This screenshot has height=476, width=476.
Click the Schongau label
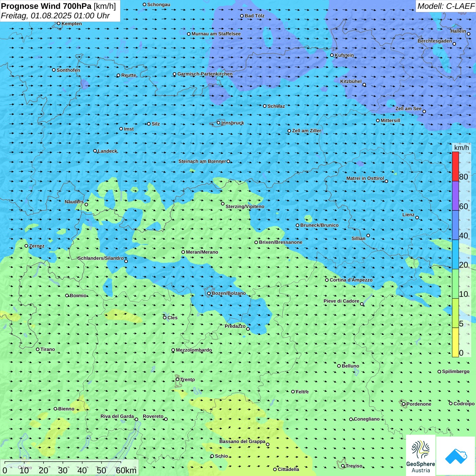click(159, 4)
